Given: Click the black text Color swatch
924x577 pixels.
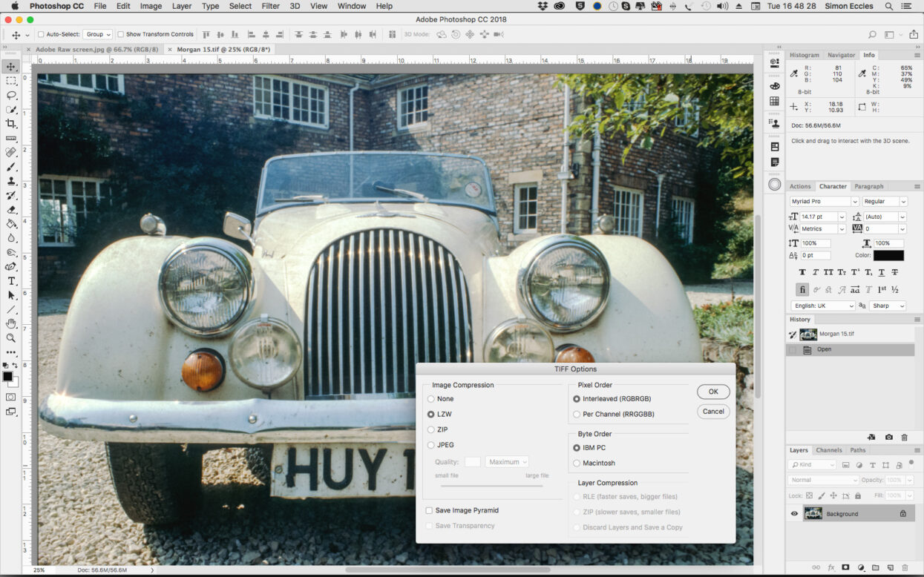Looking at the screenshot, I should [x=888, y=255].
